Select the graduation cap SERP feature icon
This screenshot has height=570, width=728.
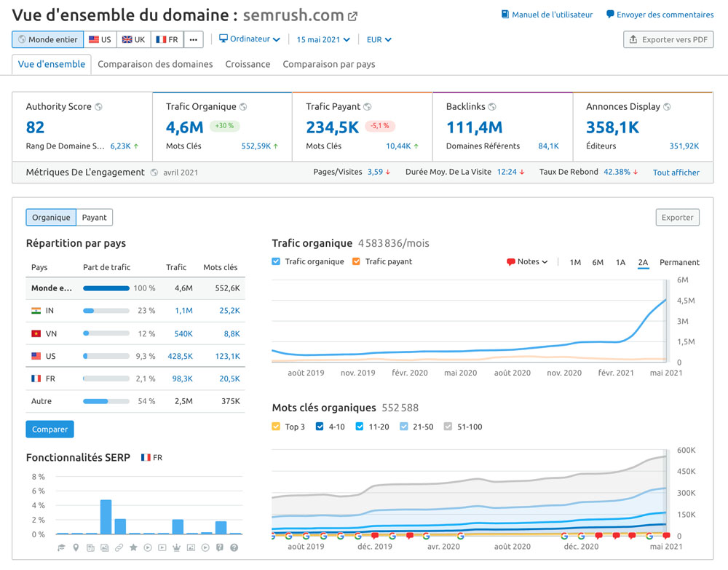coord(61,547)
